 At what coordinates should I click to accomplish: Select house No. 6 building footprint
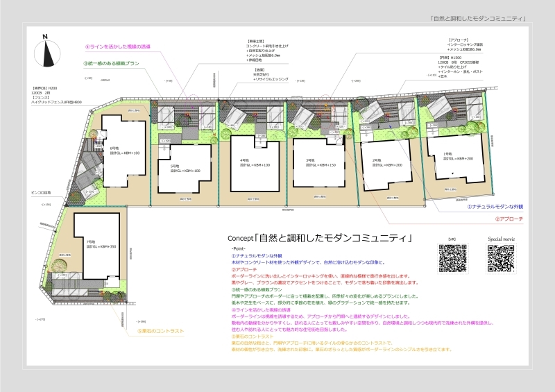(119, 149)
